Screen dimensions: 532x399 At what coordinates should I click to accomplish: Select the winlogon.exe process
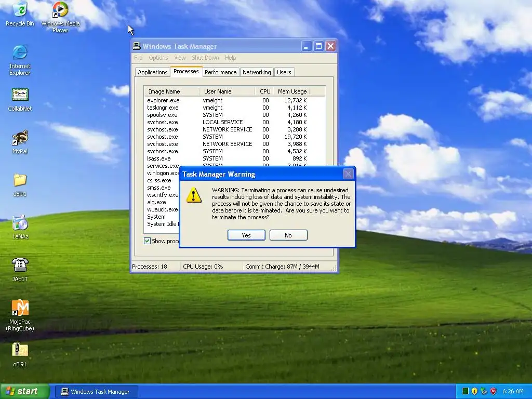[x=163, y=173]
